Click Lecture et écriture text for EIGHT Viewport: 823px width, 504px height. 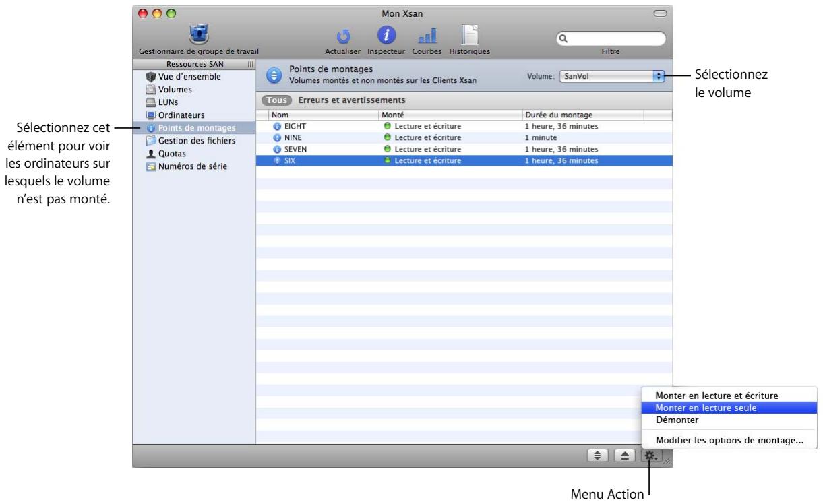pos(428,127)
